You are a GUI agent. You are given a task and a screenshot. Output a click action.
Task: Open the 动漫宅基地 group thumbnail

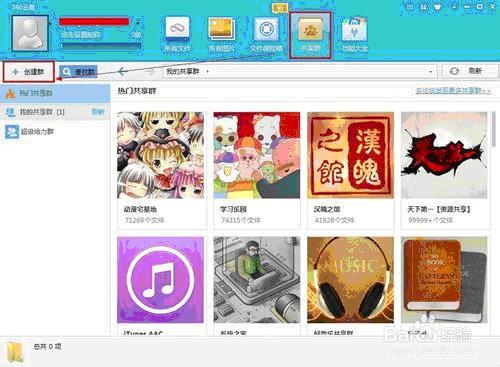click(x=160, y=155)
